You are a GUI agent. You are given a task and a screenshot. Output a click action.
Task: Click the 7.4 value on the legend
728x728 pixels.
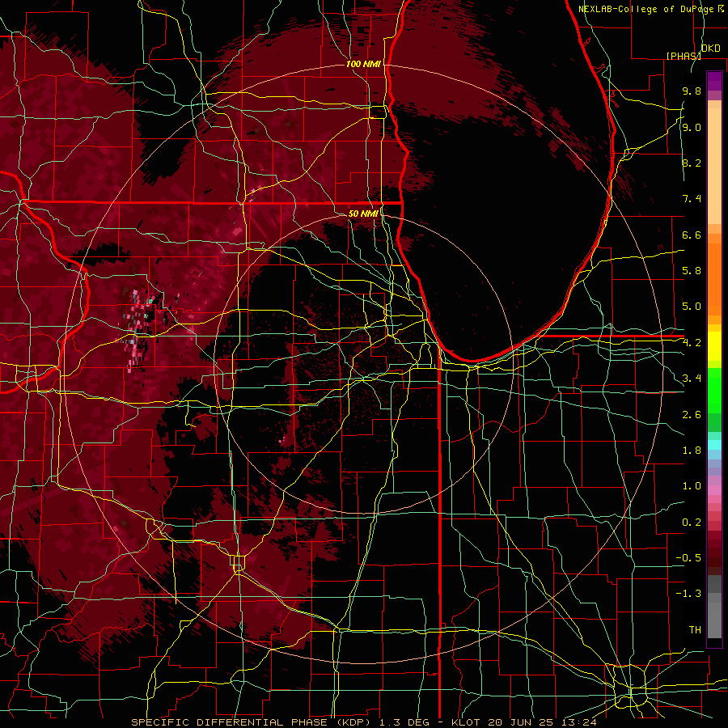[x=692, y=199]
